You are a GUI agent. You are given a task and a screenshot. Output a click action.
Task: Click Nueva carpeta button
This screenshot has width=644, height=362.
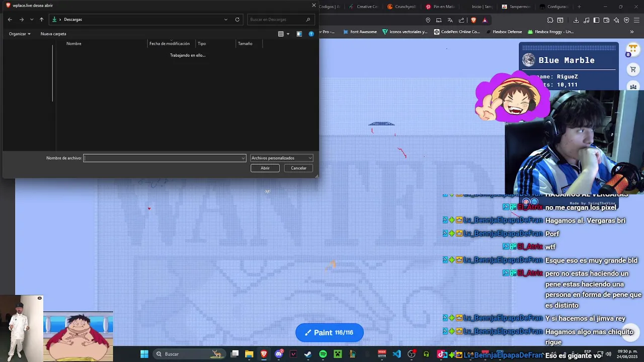point(53,34)
